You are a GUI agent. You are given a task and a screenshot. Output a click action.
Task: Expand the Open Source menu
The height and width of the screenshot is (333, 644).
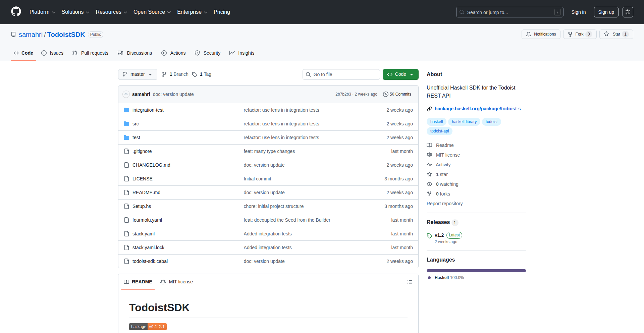[x=152, y=12]
